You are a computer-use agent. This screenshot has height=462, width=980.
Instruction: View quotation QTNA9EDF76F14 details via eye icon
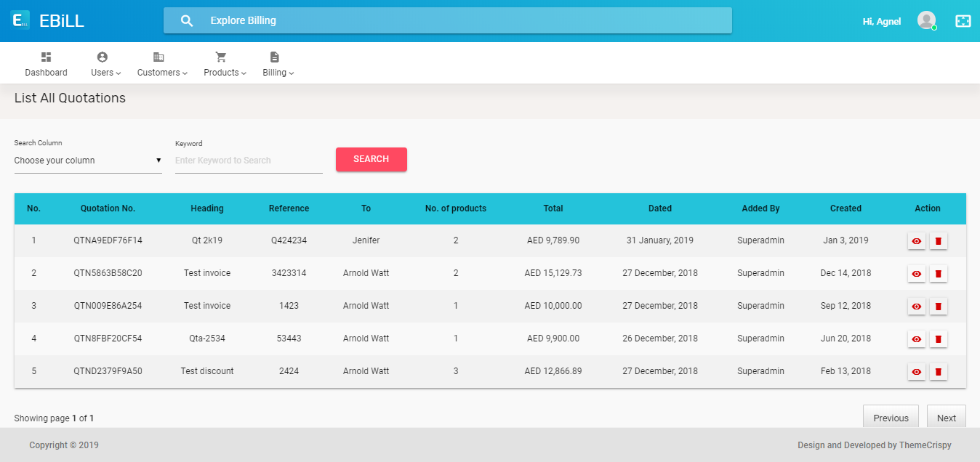pos(917,240)
